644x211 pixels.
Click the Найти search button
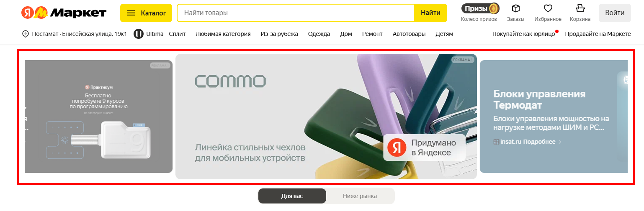(x=430, y=13)
